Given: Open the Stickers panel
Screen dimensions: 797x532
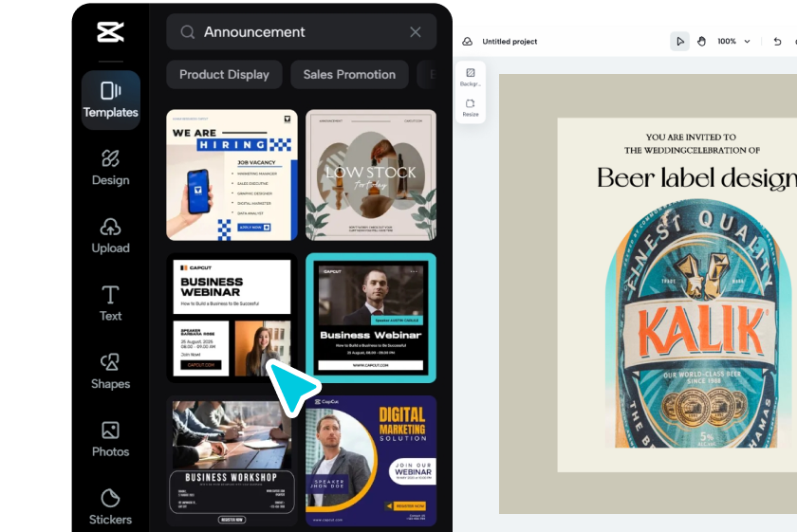Looking at the screenshot, I should pyautogui.click(x=110, y=507).
